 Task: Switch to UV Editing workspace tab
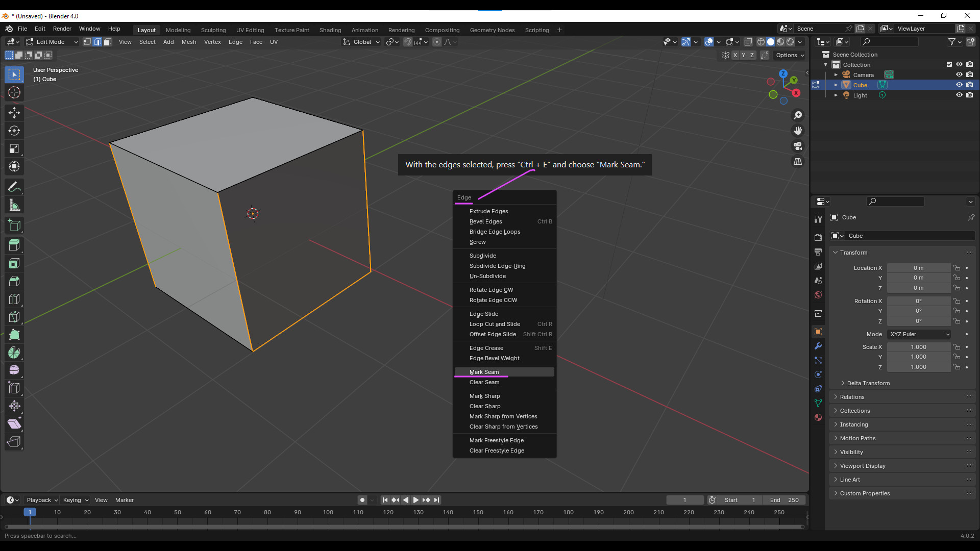click(x=250, y=30)
